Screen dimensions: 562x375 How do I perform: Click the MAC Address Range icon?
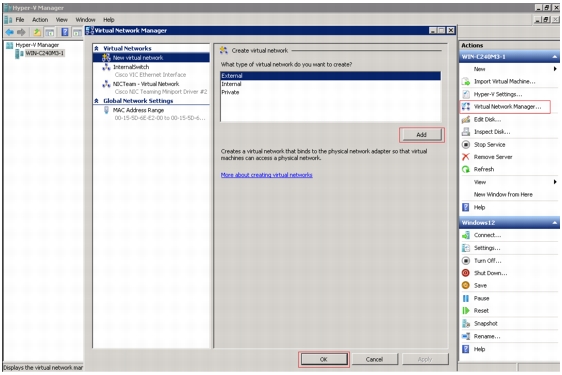pos(106,110)
